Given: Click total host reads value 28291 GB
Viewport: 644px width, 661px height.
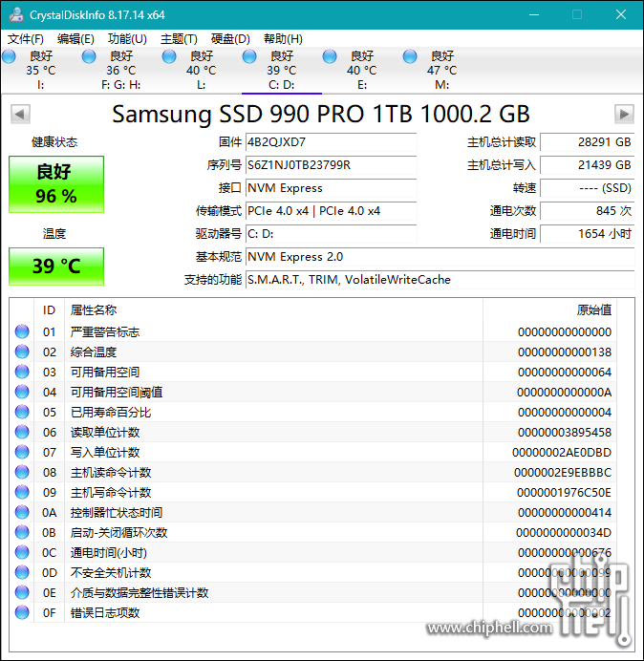Looking at the screenshot, I should point(587,142).
